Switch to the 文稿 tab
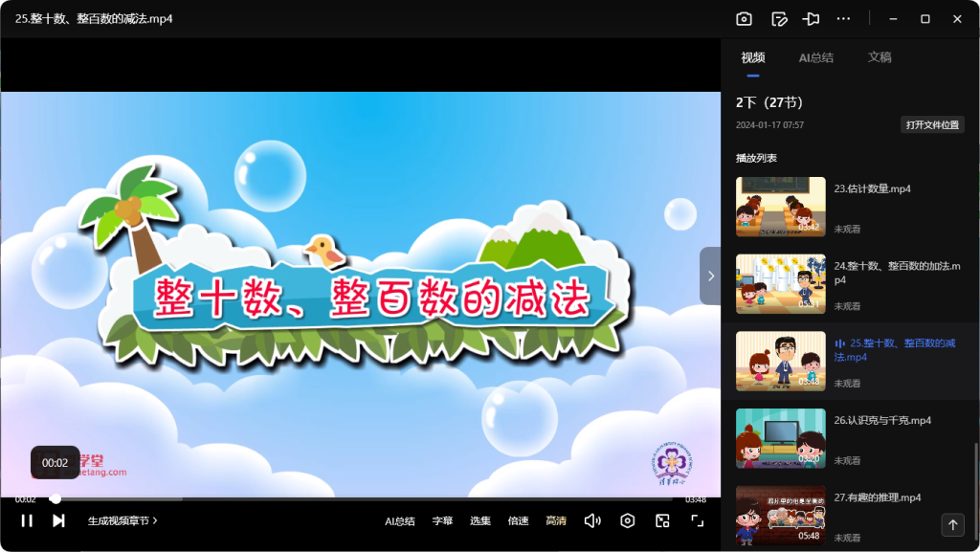 click(x=880, y=57)
